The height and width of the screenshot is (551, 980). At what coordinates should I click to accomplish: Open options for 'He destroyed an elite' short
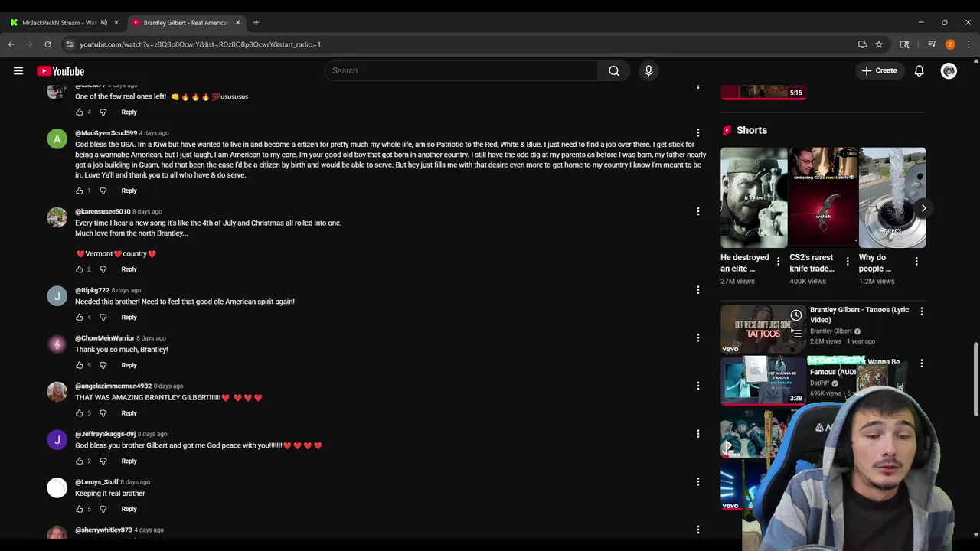pyautogui.click(x=778, y=262)
